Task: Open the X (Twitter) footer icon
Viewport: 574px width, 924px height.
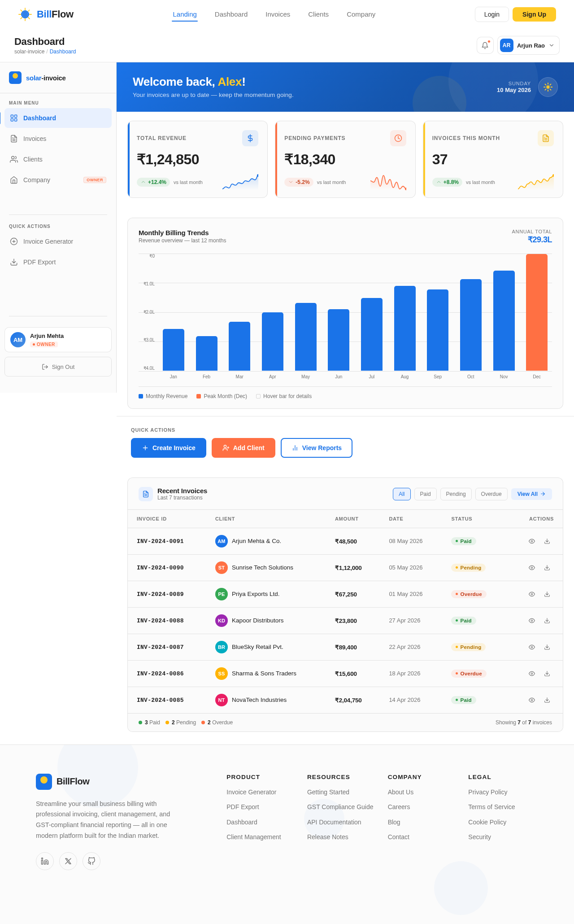Action: (x=68, y=861)
